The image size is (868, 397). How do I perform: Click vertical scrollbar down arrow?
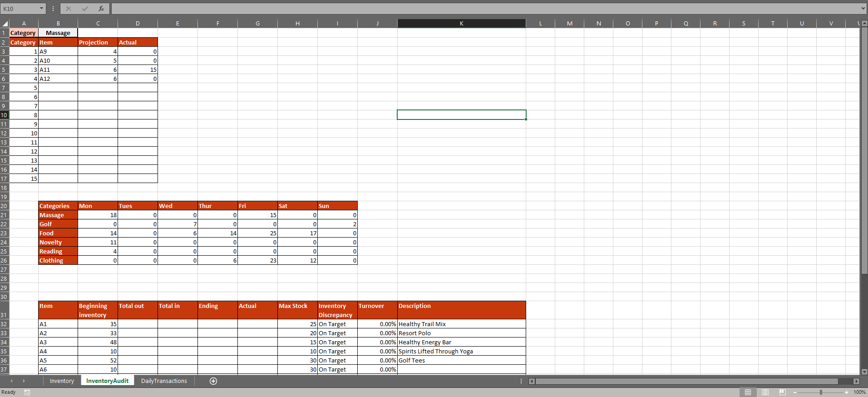[x=864, y=371]
